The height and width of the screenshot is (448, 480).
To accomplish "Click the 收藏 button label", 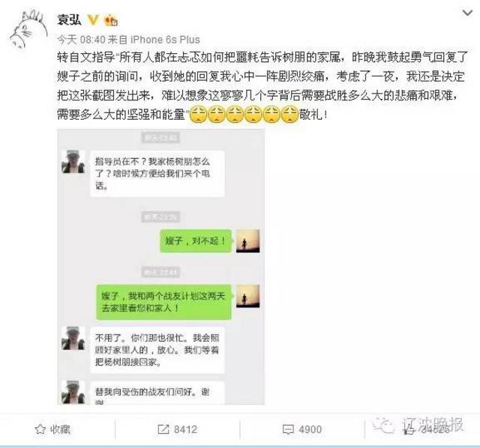I will click(60, 429).
